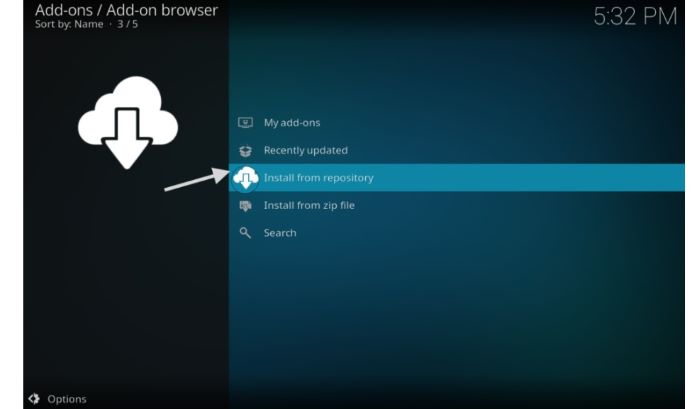Click the cloud download icon beside Install from repository
This screenshot has width=700, height=409.
(246, 178)
